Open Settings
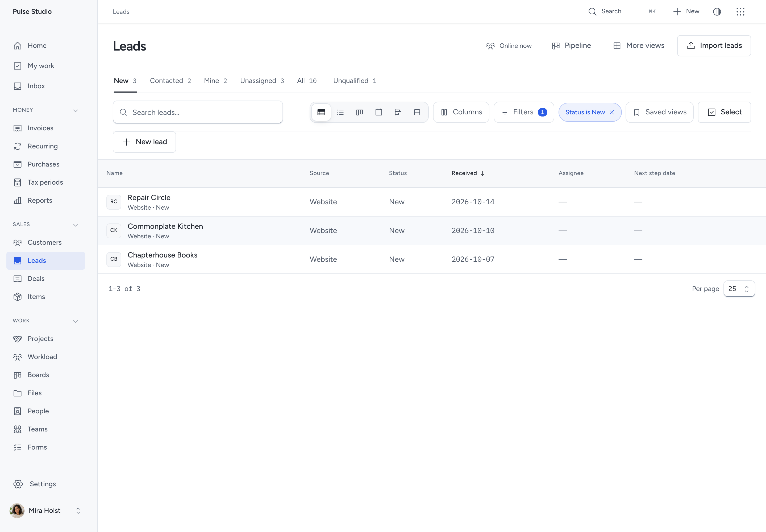766x532 pixels. (x=46, y=484)
